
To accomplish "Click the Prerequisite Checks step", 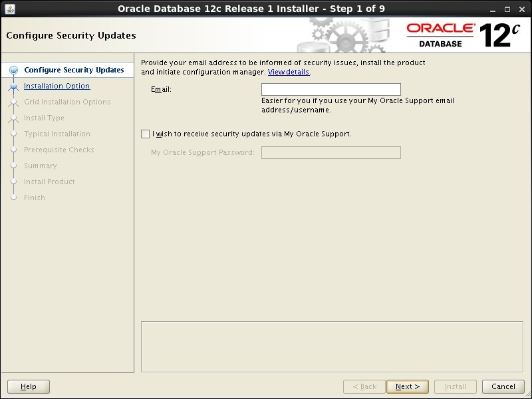I will click(x=59, y=150).
